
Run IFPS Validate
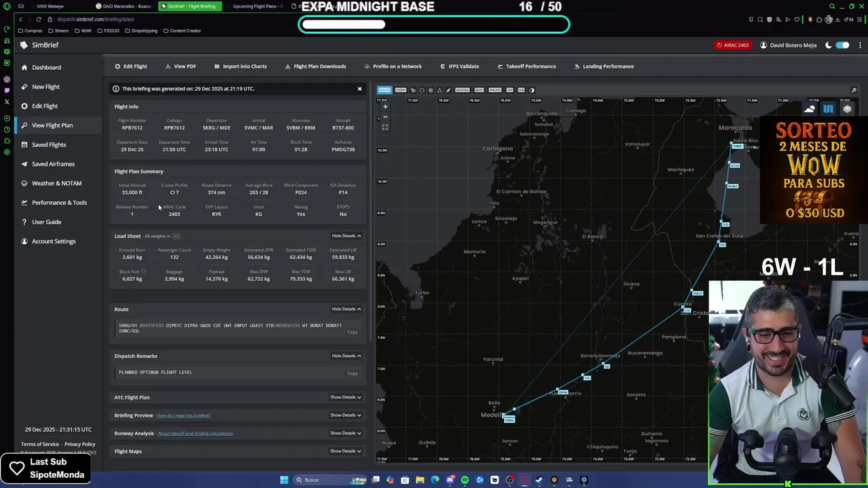coord(459,66)
